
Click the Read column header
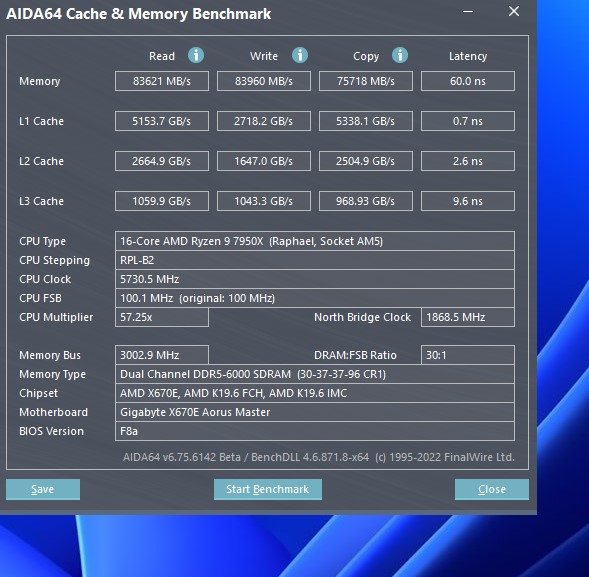(x=162, y=56)
